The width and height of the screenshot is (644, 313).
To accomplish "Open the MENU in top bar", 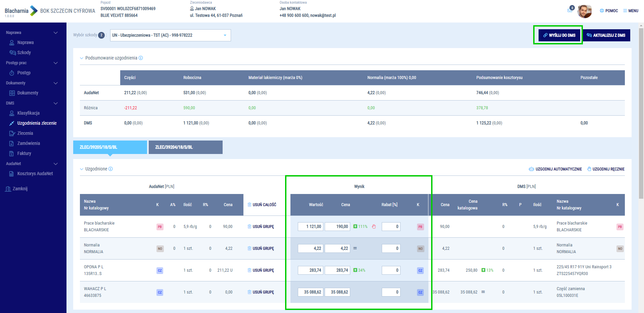I will pos(631,11).
